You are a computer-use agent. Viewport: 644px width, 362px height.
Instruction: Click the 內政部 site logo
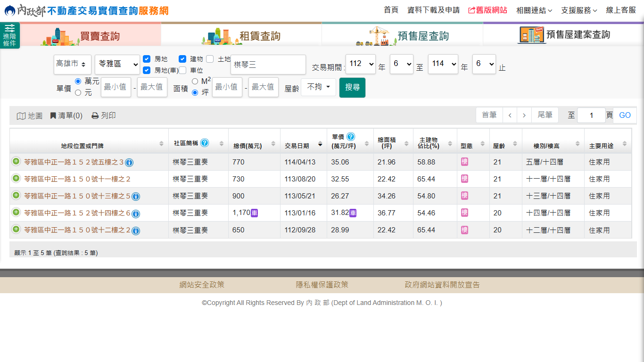coord(86,10)
